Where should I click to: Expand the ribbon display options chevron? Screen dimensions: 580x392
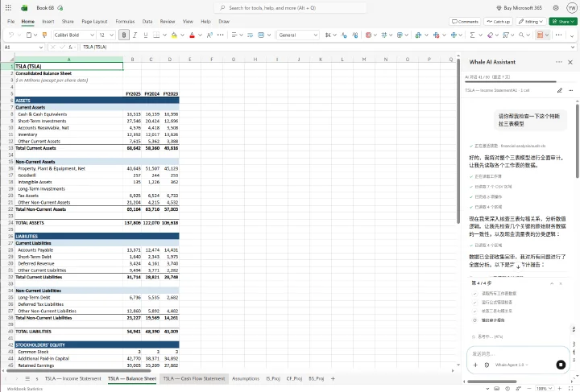(572, 36)
